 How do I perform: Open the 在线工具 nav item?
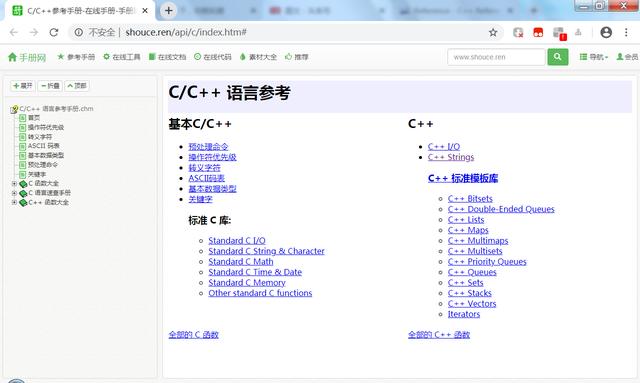pyautogui.click(x=122, y=57)
